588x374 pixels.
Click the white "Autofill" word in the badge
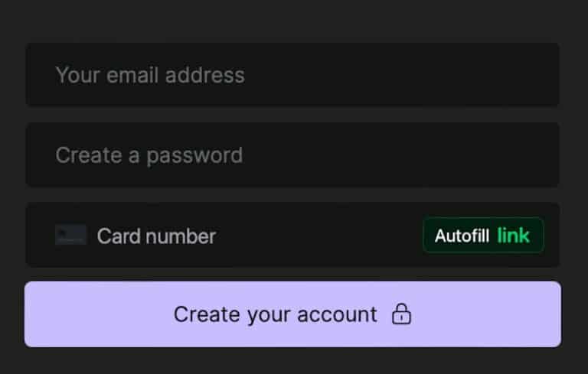[x=462, y=236]
